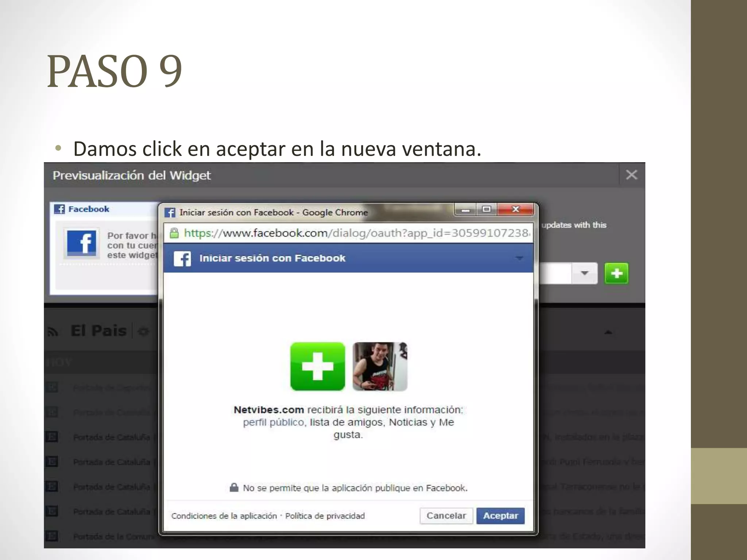The width and height of the screenshot is (747, 560).
Task: Close the Previsualización del Widget panel
Action: pos(631,175)
